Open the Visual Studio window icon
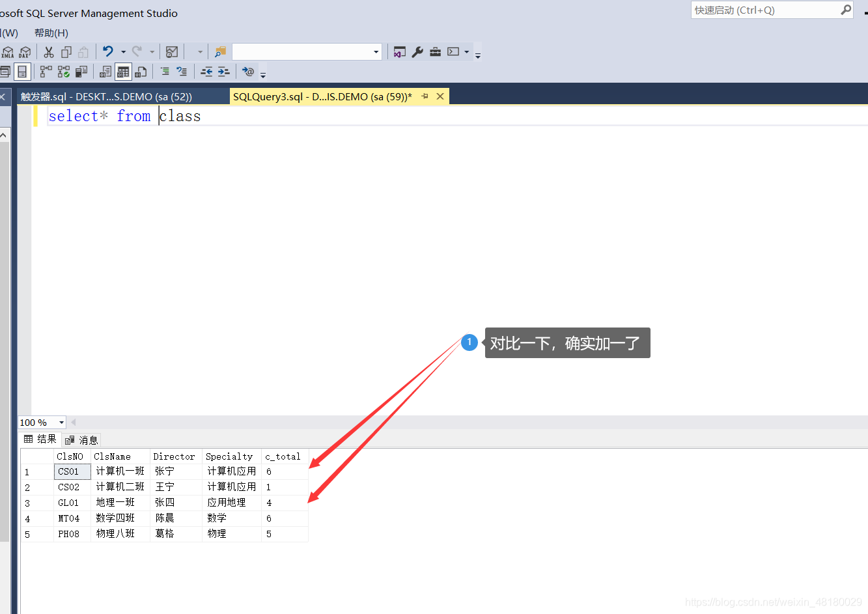This screenshot has width=868, height=614. [400, 52]
